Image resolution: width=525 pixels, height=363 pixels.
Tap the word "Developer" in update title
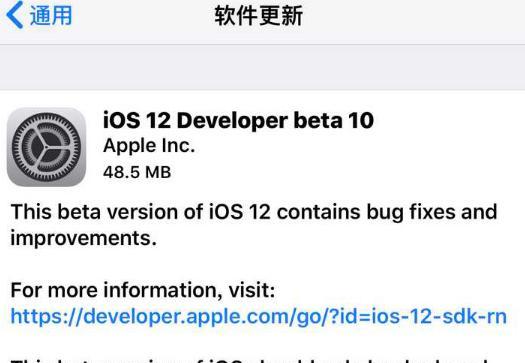232,121
